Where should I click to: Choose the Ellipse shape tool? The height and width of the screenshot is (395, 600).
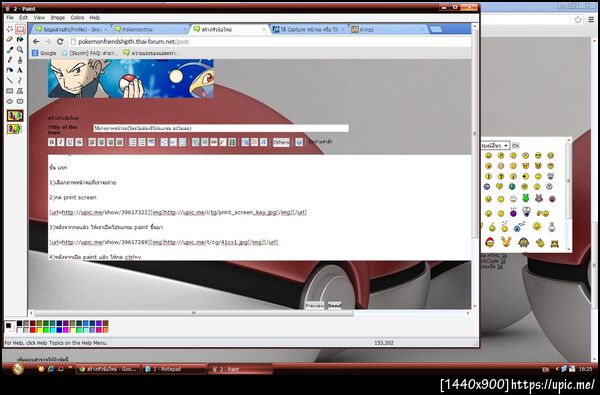click(x=10, y=101)
